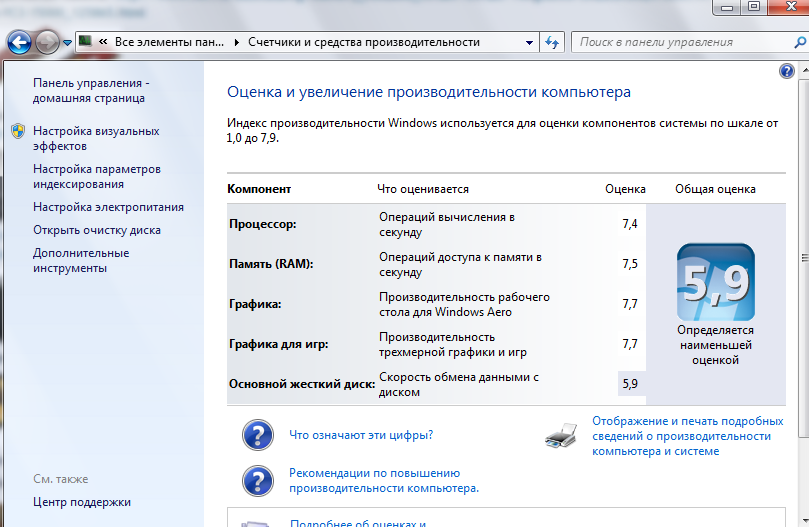Click 'Все элементы панели' breadcrumb item
This screenshot has width=809, height=527.
(168, 43)
